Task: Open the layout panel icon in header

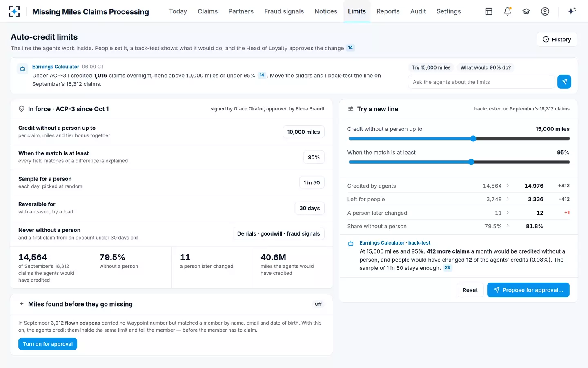Action: pos(489,11)
